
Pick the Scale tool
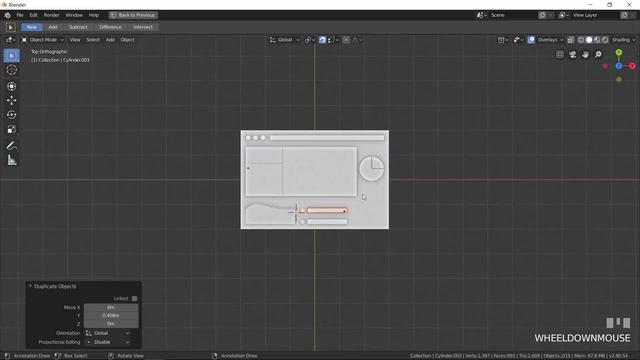tap(11, 130)
